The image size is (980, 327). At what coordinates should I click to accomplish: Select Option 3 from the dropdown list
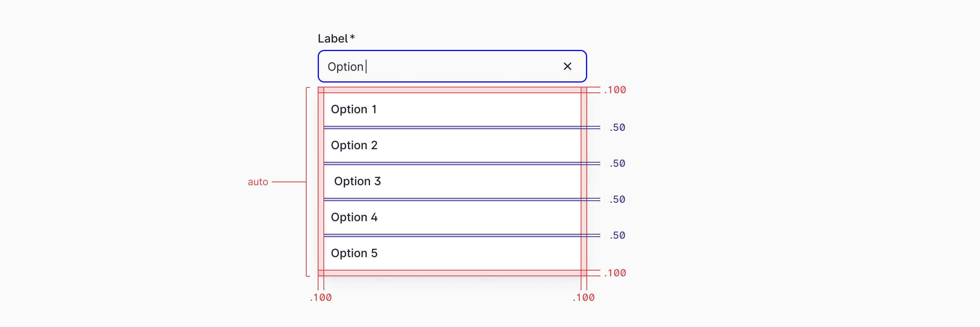point(357,181)
